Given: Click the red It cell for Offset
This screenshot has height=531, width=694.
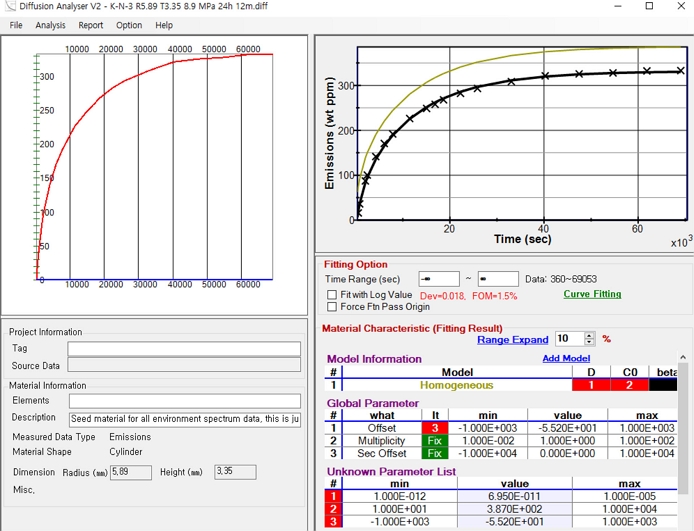Looking at the screenshot, I should 435,427.
